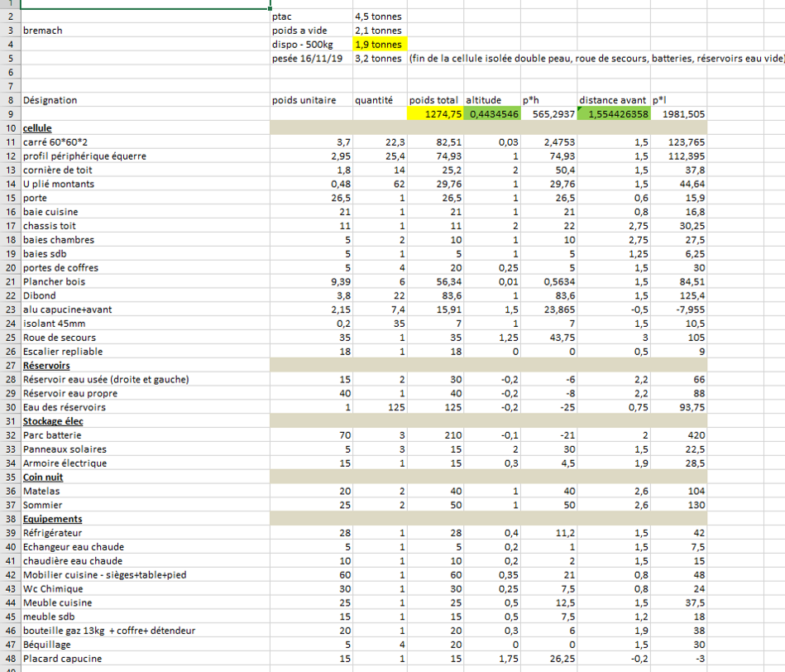Select the yellow "1,9 tonnes" cell
Image resolution: width=785 pixels, height=672 pixels.
pos(379,45)
